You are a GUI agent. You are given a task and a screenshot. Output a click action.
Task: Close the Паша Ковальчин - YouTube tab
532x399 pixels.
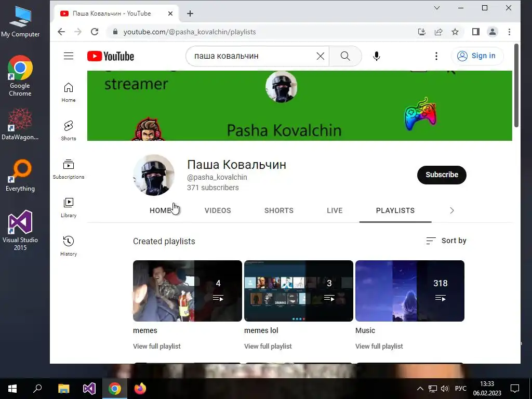coord(170,14)
